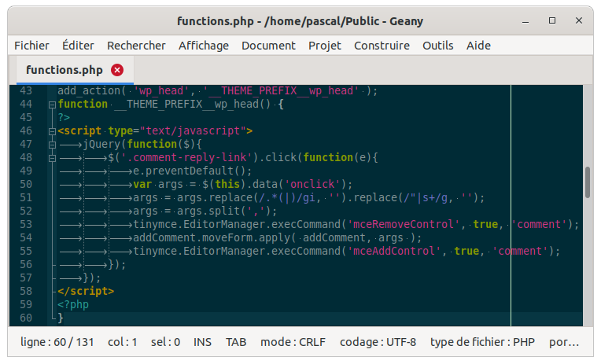Click 'mode : CRLF' in status bar
The height and width of the screenshot is (364, 601).
click(x=293, y=342)
